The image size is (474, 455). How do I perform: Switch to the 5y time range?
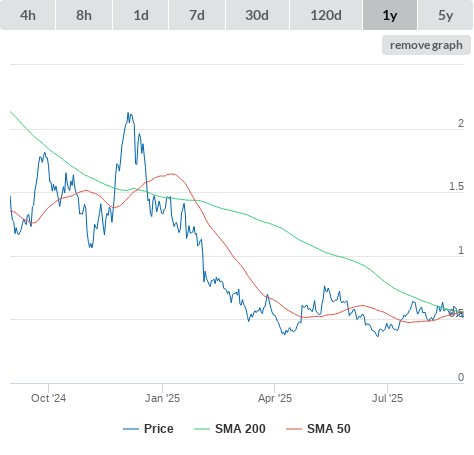coord(446,15)
